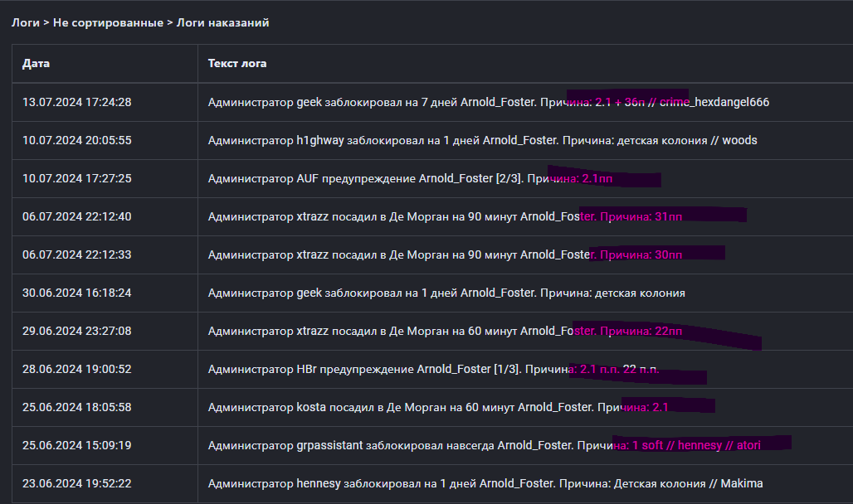
Task: Click the grpassistant permanent ban log text
Action: [484, 446]
